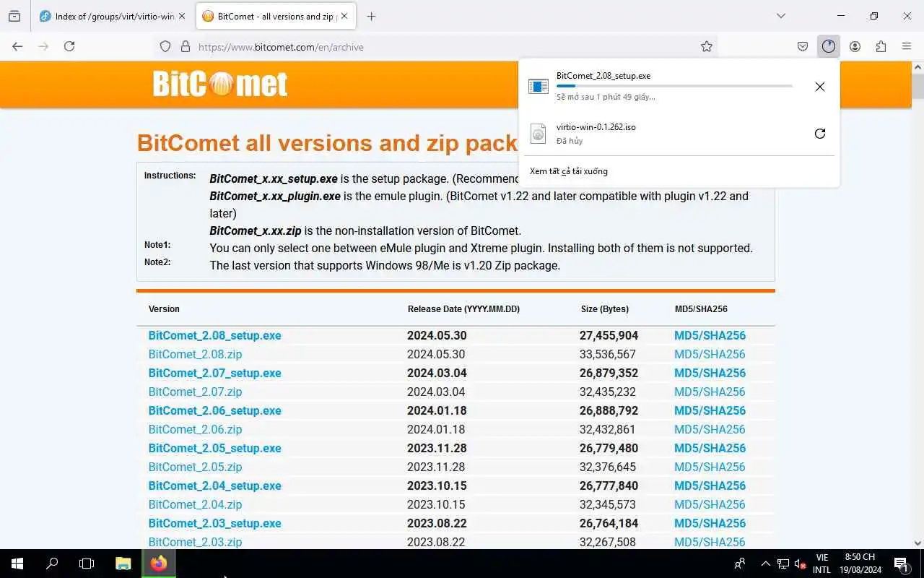924x578 pixels.
Task: Retry virtio-win-0.1.262.iso download
Action: [819, 134]
